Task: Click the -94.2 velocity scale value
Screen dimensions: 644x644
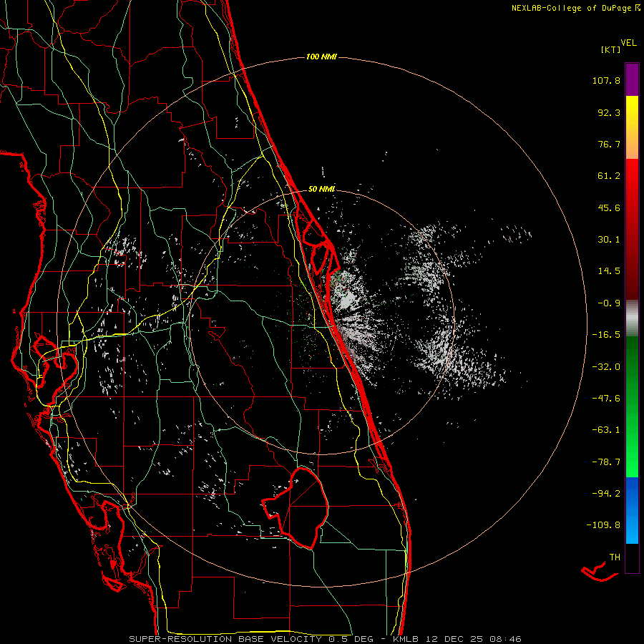Action: coord(606,493)
